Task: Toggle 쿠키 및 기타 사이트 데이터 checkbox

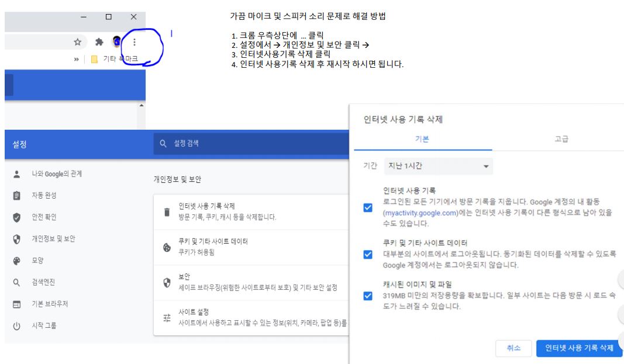Action: [x=367, y=254]
